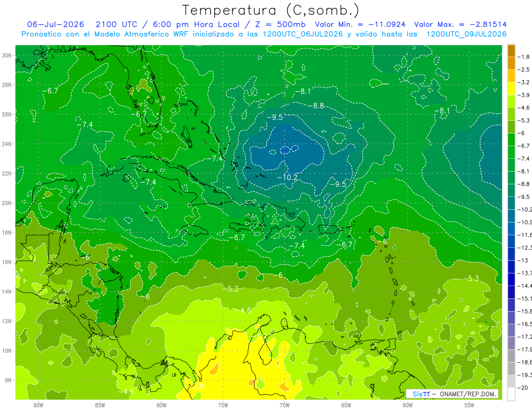Select the 'Valor Min. = -11.0924' readout

[361, 24]
